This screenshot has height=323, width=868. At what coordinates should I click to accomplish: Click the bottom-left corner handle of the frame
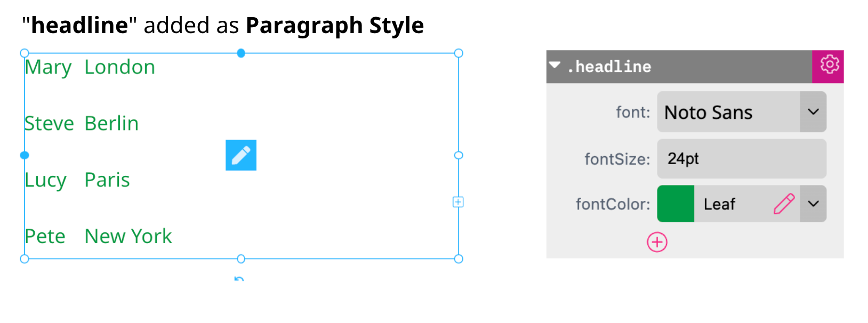[25, 259]
